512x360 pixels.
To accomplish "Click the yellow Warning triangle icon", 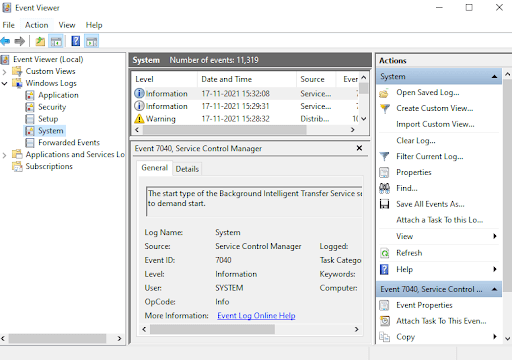I will (x=139, y=119).
